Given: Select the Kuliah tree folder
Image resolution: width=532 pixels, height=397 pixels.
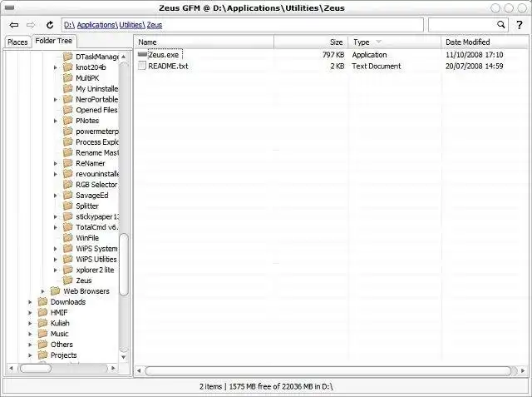Looking at the screenshot, I should click(60, 323).
